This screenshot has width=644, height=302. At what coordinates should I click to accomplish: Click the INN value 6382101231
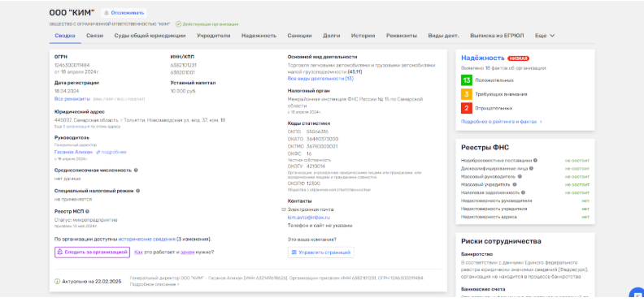click(x=183, y=65)
